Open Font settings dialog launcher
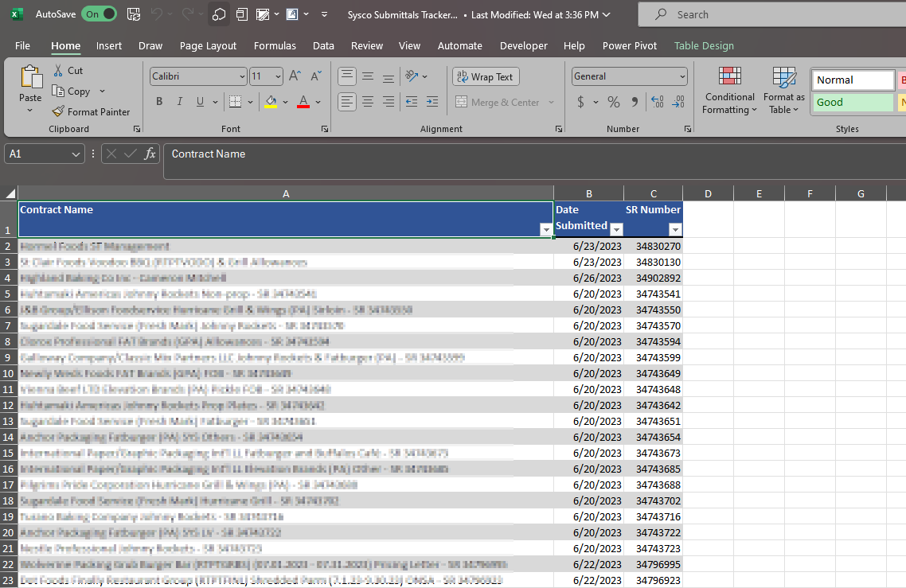906x588 pixels. click(325, 129)
